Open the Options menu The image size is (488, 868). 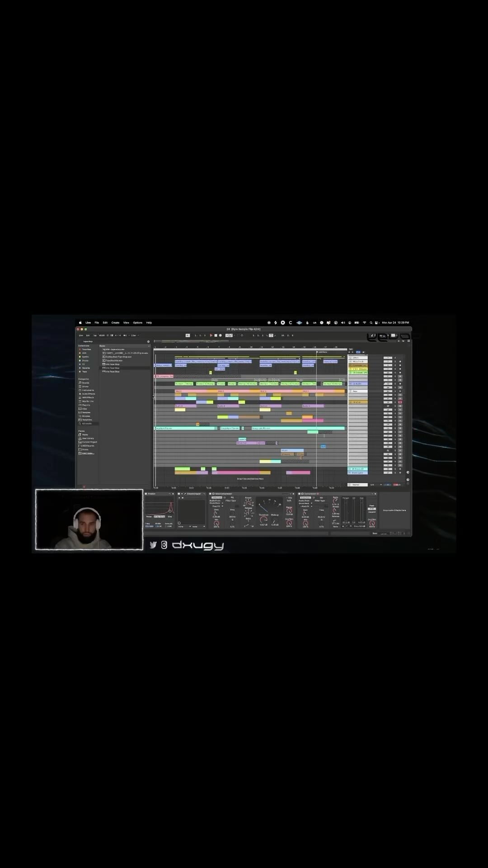138,322
